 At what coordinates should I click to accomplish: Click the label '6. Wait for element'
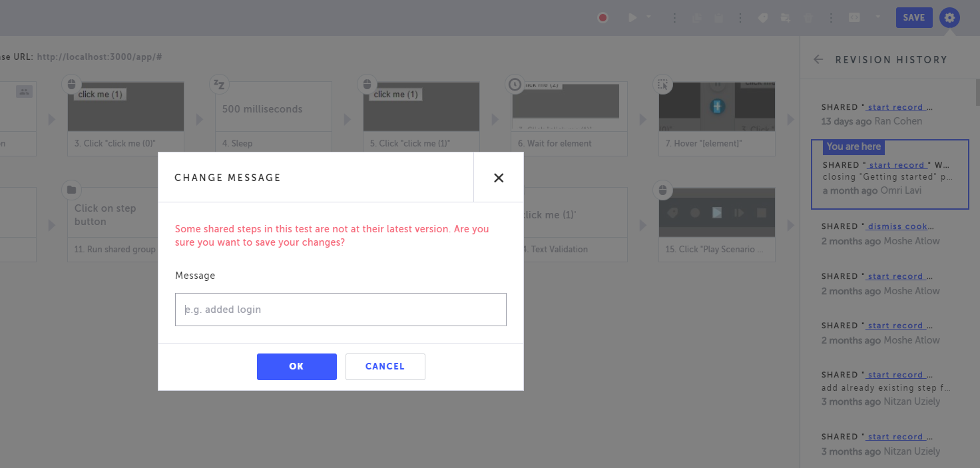point(555,143)
